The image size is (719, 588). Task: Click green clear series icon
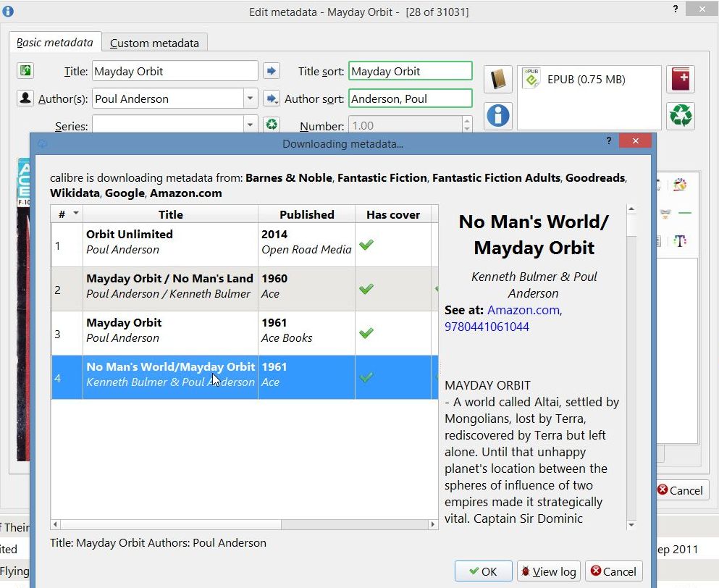(x=272, y=124)
